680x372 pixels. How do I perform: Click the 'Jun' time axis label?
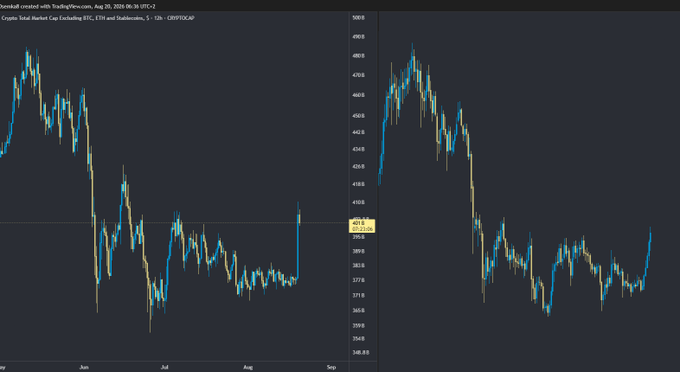84,368
